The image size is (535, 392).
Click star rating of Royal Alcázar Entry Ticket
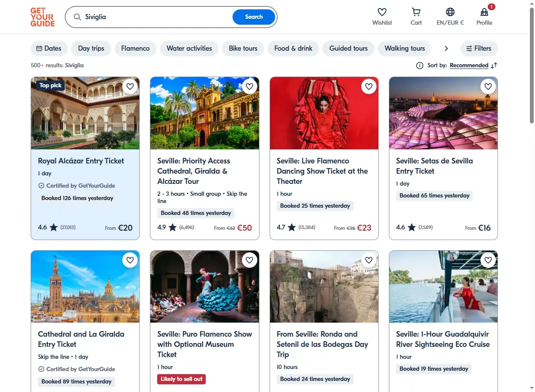(54, 228)
